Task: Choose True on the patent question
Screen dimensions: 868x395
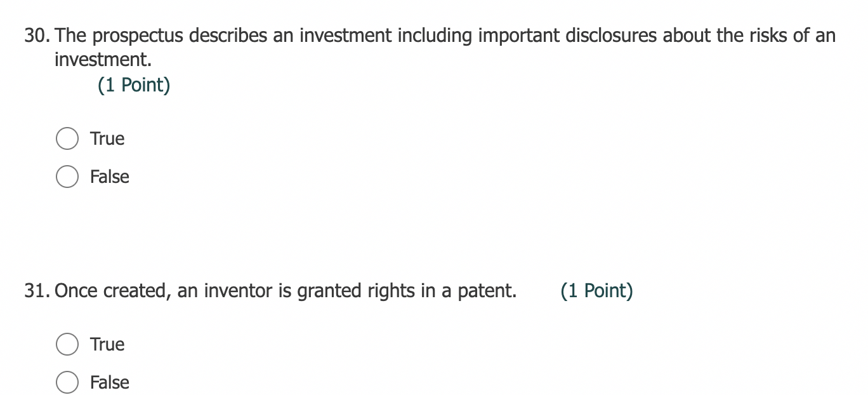Action: [x=67, y=344]
